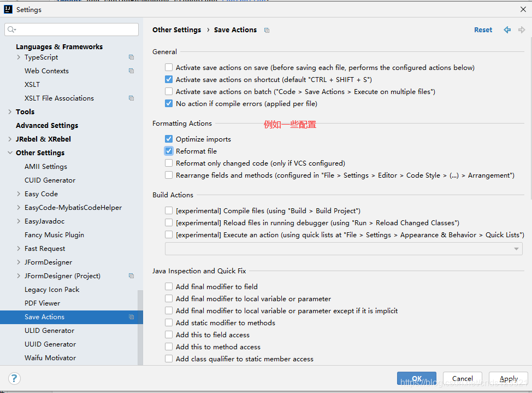Screen dimensions: 532x393
Task: Uncheck Reformat file
Action: point(169,151)
